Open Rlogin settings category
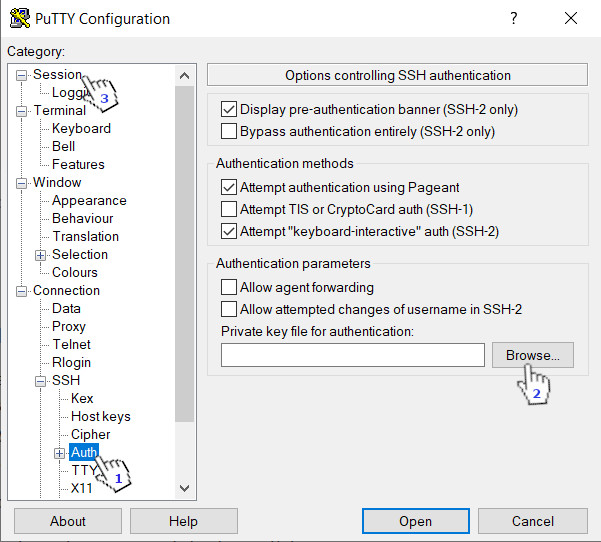 point(71,363)
